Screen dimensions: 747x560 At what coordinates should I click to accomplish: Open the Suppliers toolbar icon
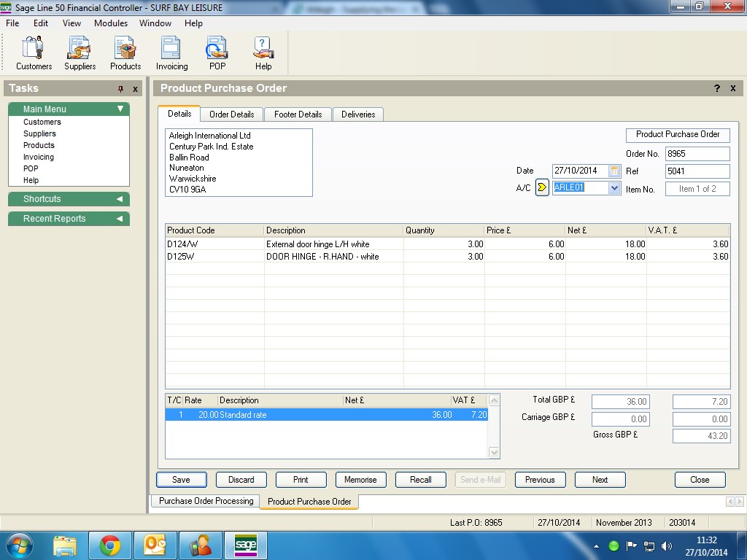coord(80,53)
